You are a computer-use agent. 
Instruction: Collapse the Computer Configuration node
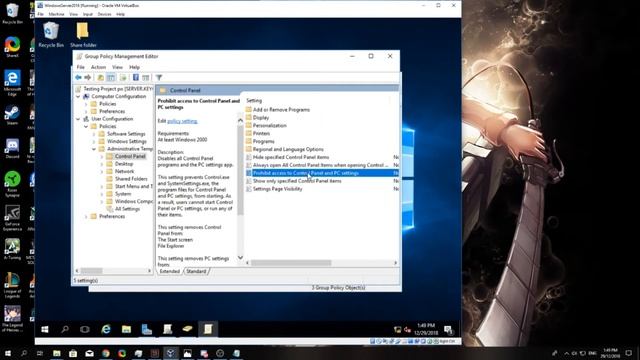[x=78, y=96]
